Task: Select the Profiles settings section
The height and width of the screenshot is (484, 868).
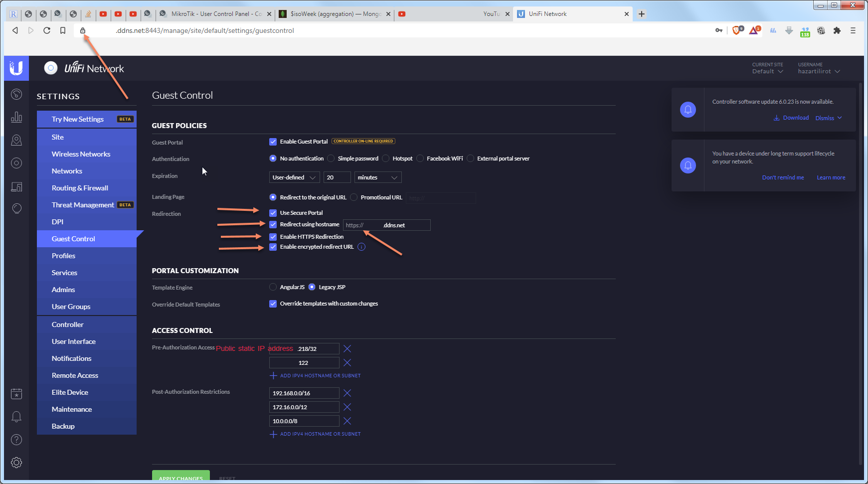Action: (87, 256)
